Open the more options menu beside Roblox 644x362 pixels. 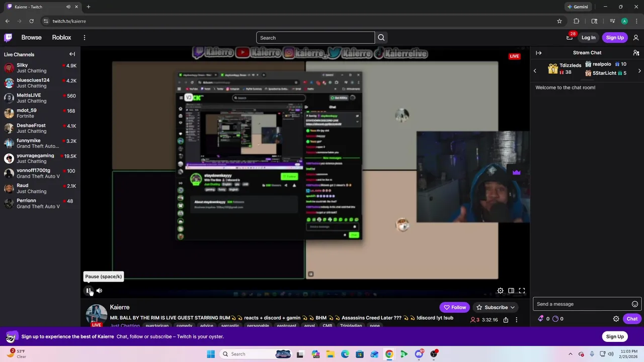(x=85, y=38)
